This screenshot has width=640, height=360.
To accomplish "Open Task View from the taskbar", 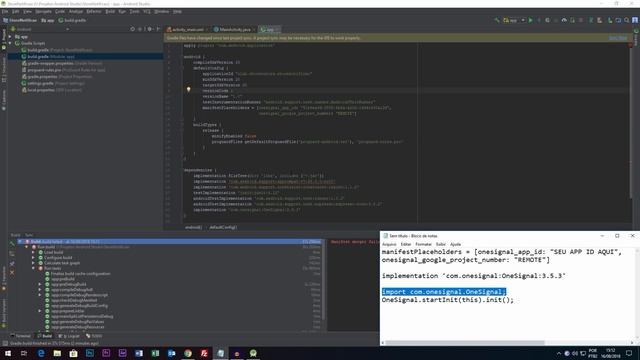I will 24,353.
